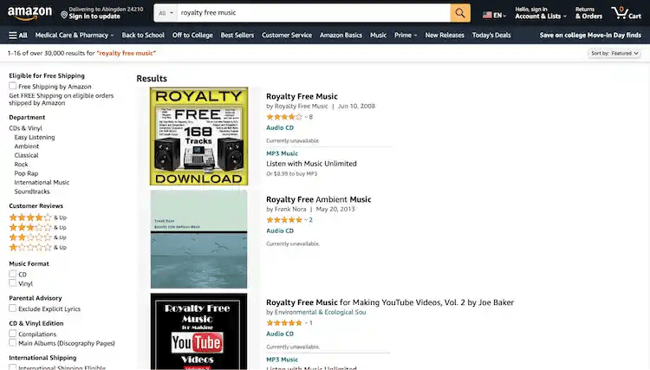Viewport: 650px width, 370px height.
Task: Click the Amazon logo
Action: (30, 13)
